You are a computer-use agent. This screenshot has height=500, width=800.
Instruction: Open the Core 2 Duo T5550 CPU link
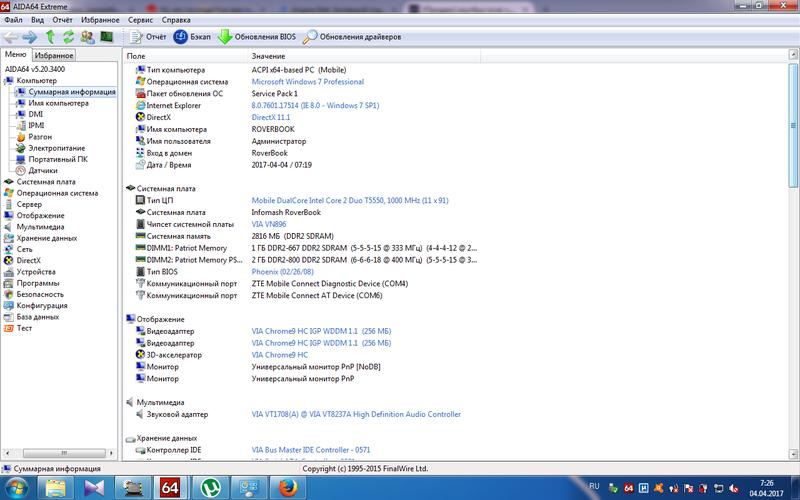pyautogui.click(x=350, y=200)
